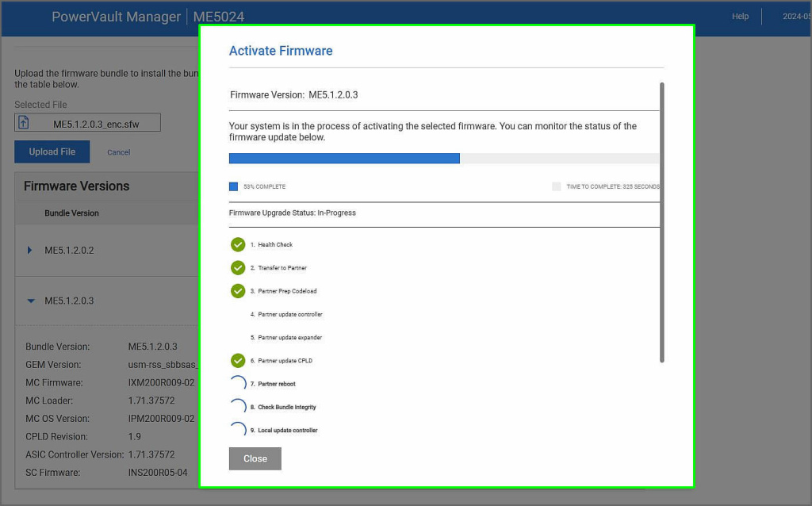Click the blue 53% Complete legend square
Image resolution: width=812 pixels, height=506 pixels.
point(233,187)
